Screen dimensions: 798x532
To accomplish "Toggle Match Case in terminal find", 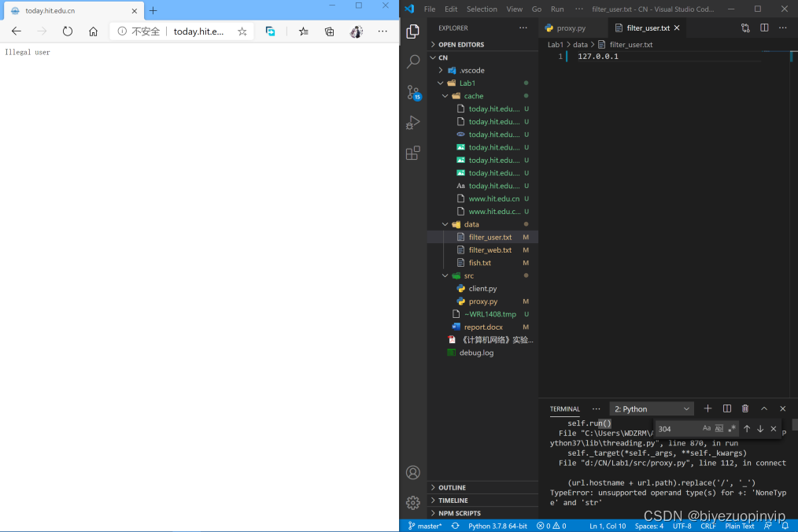I will pyautogui.click(x=707, y=429).
